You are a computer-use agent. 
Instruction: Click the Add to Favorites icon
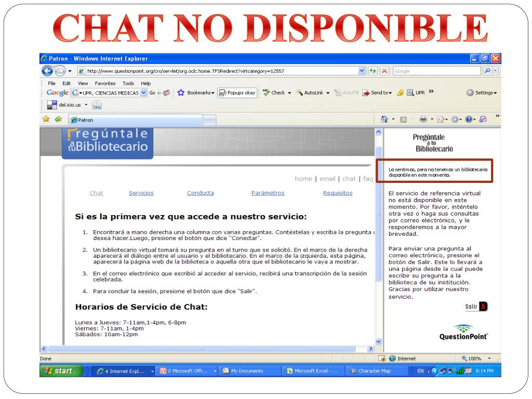(58, 119)
